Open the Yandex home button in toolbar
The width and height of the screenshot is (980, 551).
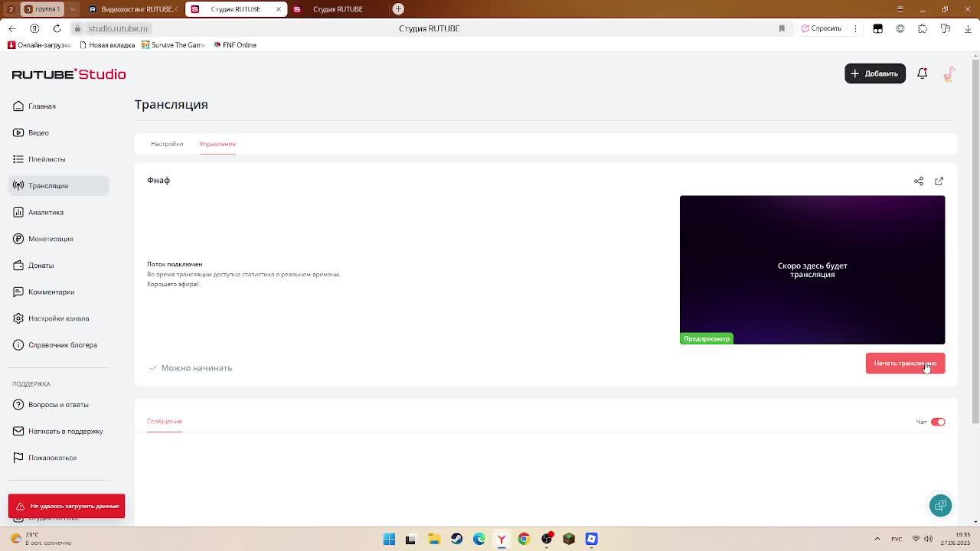coord(34,28)
